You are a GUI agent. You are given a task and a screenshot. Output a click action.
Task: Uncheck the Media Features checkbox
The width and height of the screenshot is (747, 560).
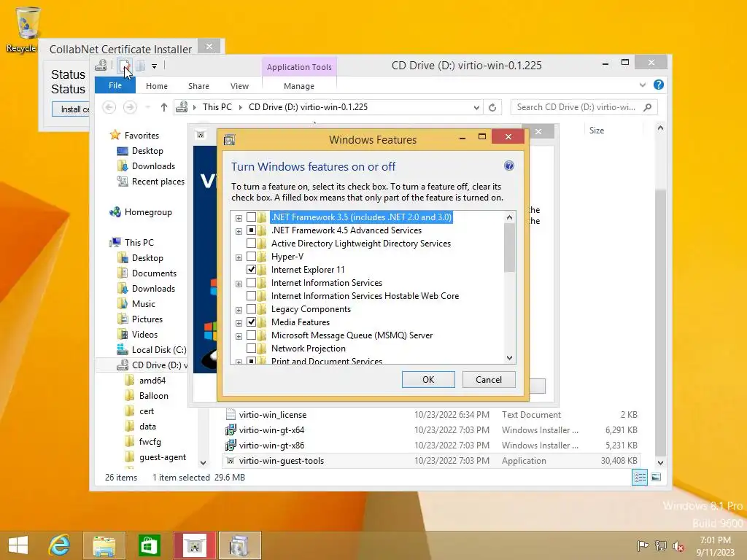(x=251, y=322)
